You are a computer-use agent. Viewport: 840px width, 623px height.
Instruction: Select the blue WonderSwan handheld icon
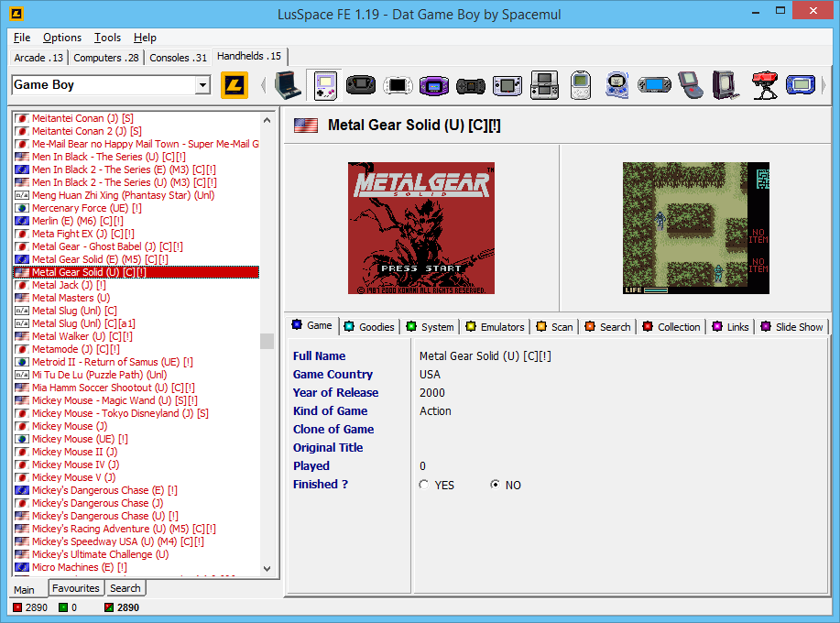tap(801, 85)
